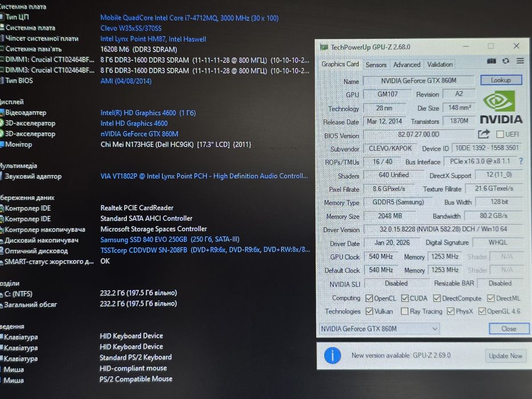Click the Name field NVIDIA GeForce GTX 860M

(419, 81)
